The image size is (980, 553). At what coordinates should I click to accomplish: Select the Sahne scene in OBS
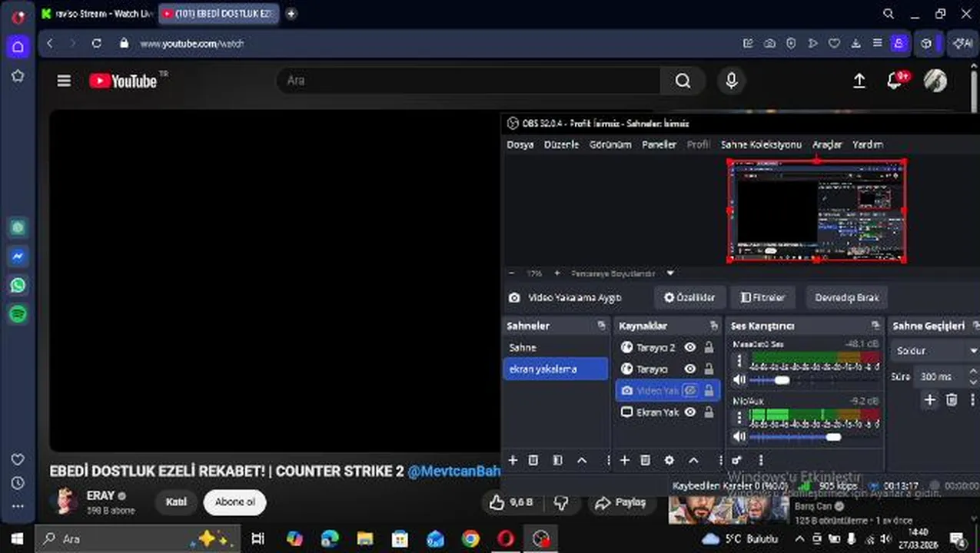click(x=556, y=348)
